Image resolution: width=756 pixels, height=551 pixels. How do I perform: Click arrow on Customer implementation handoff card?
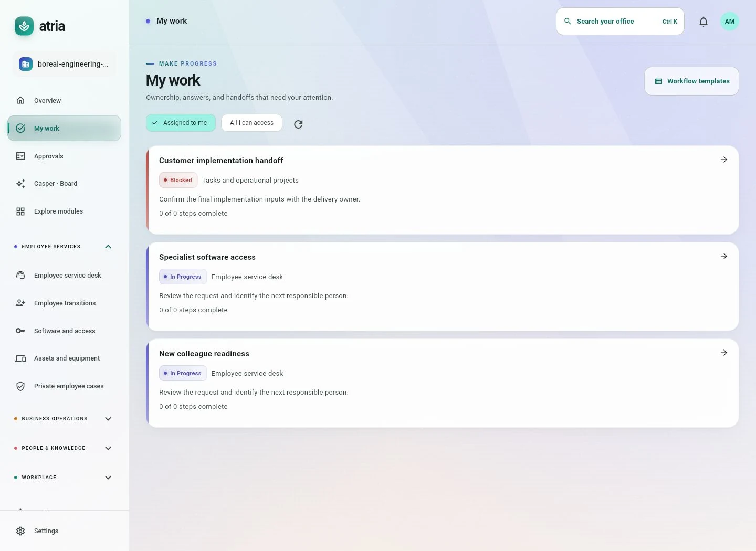(724, 160)
